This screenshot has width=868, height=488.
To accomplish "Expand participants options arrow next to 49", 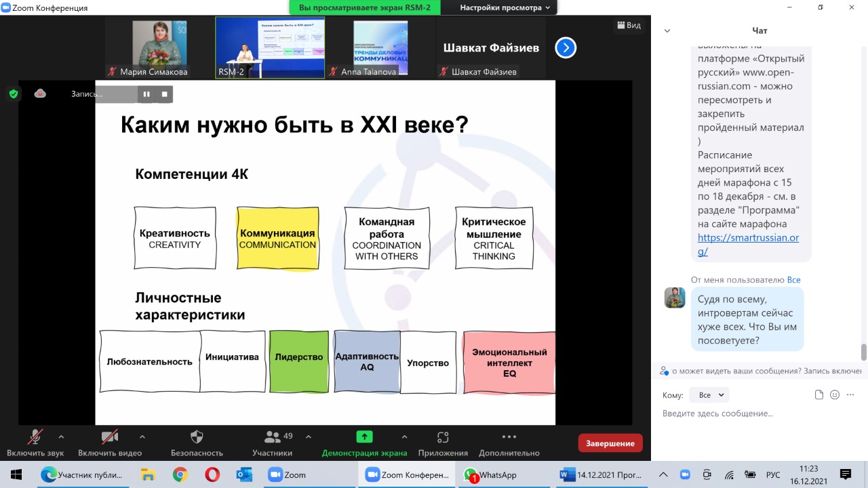I will tap(309, 436).
